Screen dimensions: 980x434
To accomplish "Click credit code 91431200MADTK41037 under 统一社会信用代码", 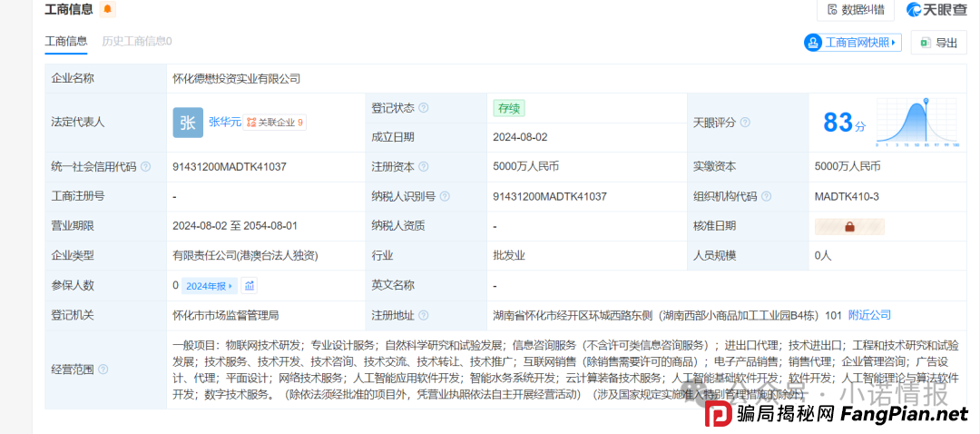I will click(x=230, y=167).
